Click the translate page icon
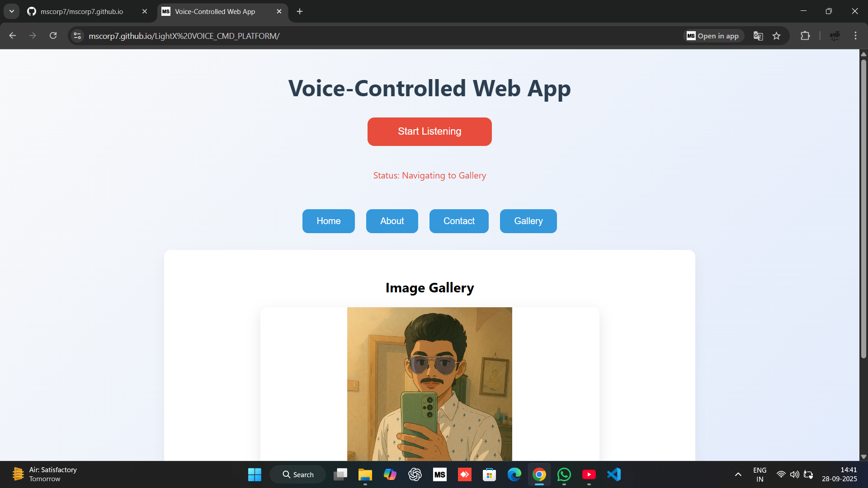Image resolution: width=868 pixels, height=488 pixels. (x=758, y=36)
